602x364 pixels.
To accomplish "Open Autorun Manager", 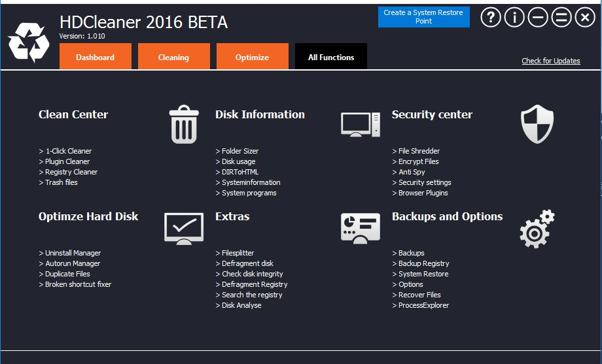I will click(x=69, y=263).
